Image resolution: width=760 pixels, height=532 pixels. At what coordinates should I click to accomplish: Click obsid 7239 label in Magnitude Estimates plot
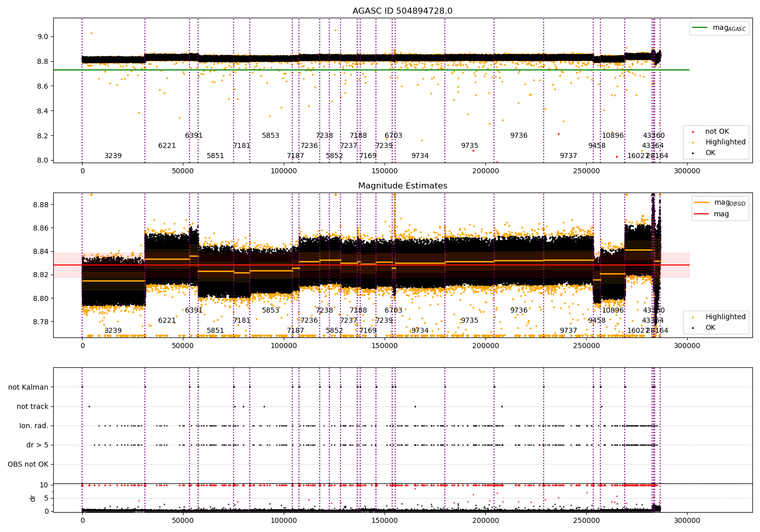point(384,321)
